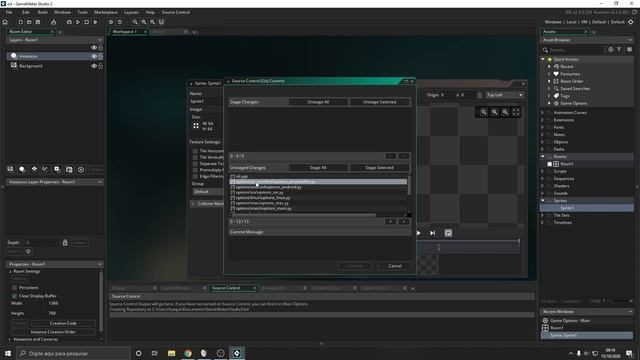Switch to Workspace 1 tab
Screen dimensions: 640x360
125,31
